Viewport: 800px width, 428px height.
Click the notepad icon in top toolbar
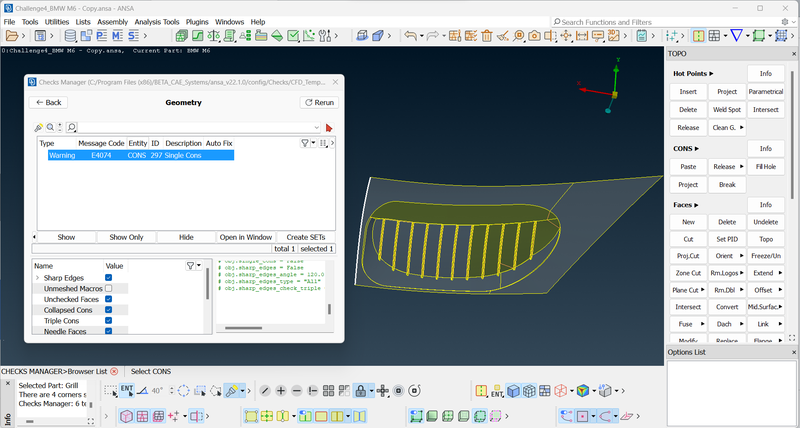pos(642,36)
